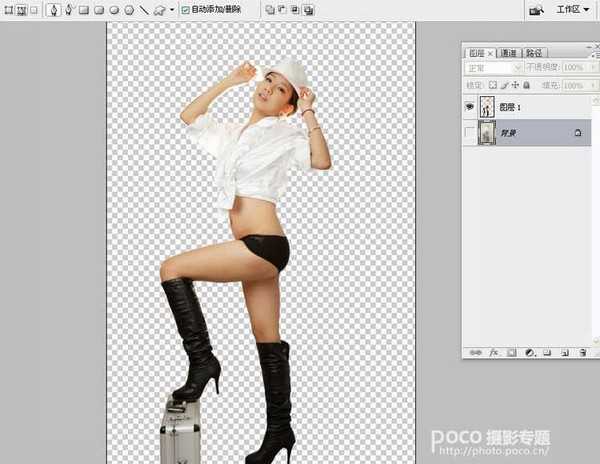
Task: Switch to the 路径 tab
Action: click(534, 52)
